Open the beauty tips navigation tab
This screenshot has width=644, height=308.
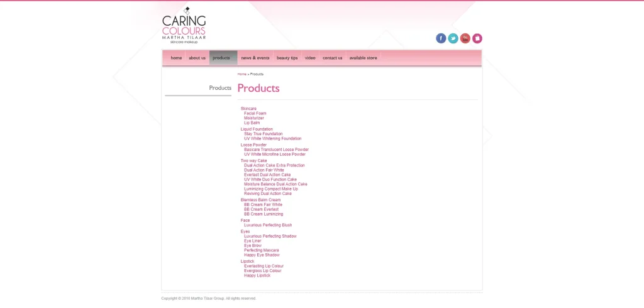tap(287, 58)
